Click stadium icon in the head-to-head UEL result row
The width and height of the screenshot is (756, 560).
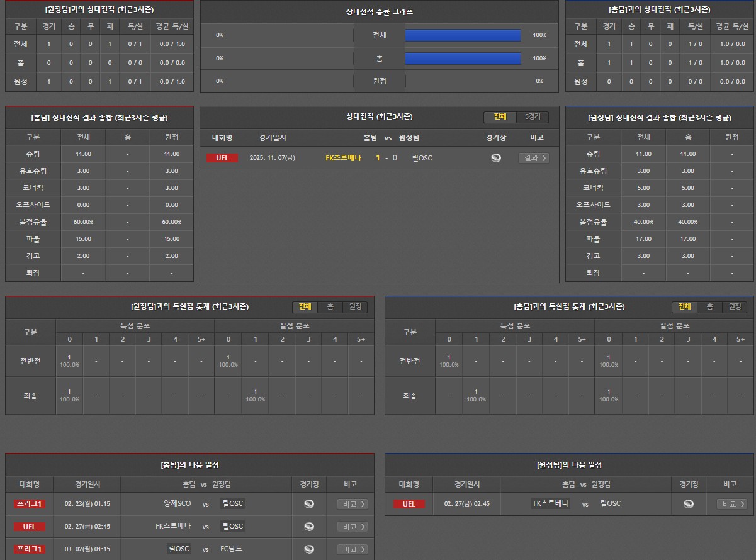496,158
